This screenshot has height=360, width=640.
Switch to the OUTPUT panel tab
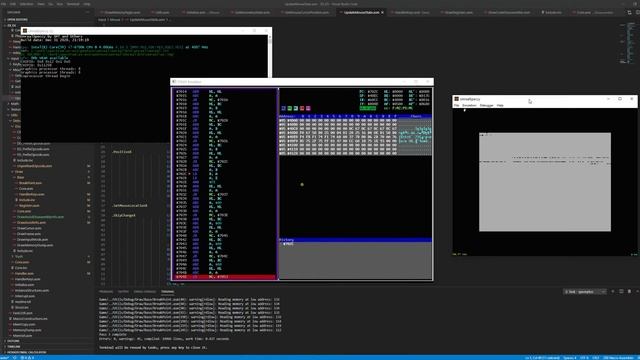click(123, 291)
